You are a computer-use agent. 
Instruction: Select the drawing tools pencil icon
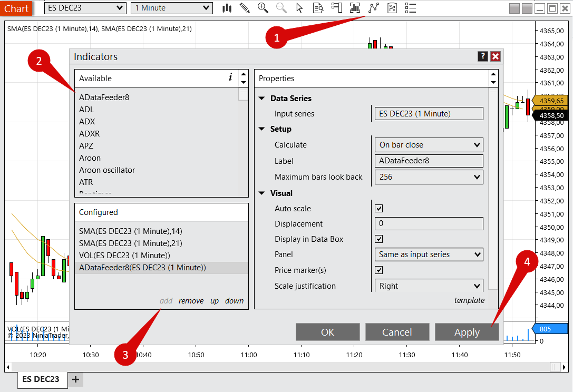pyautogui.click(x=244, y=8)
